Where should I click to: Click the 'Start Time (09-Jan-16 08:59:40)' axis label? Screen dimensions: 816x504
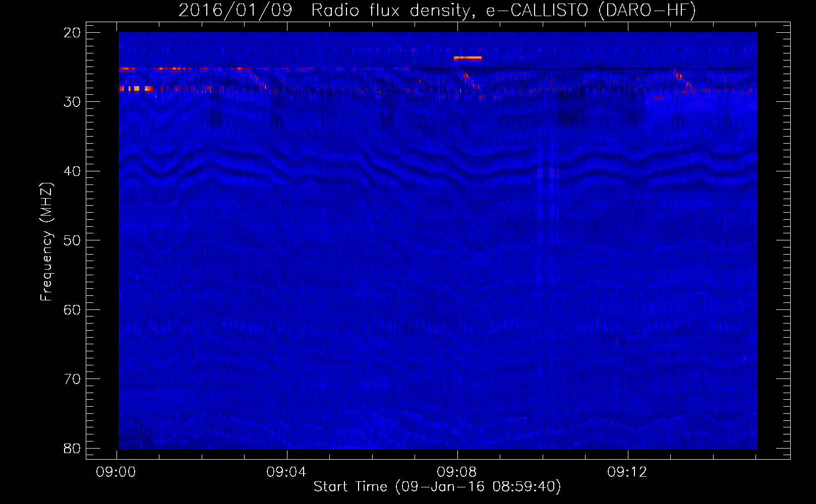coord(437,486)
